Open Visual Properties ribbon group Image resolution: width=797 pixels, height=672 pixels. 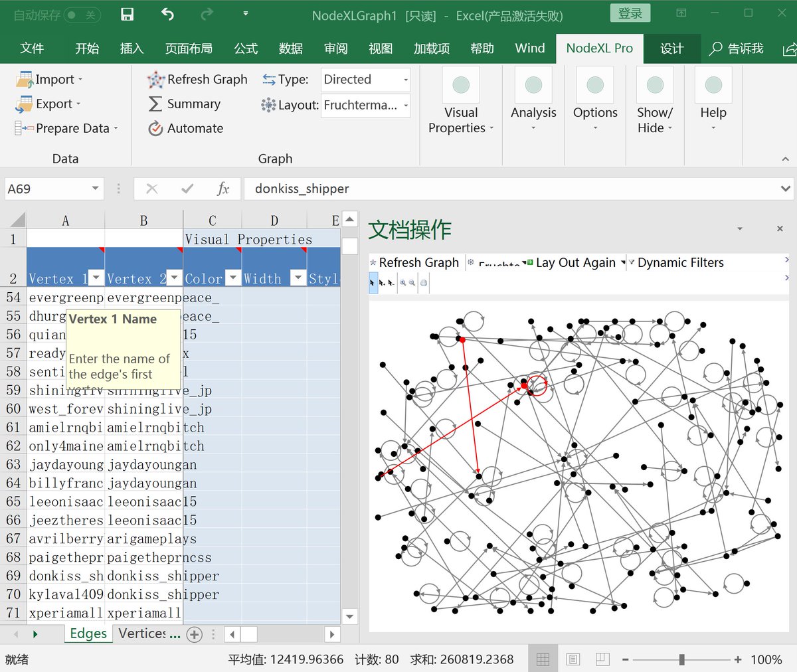click(x=461, y=102)
